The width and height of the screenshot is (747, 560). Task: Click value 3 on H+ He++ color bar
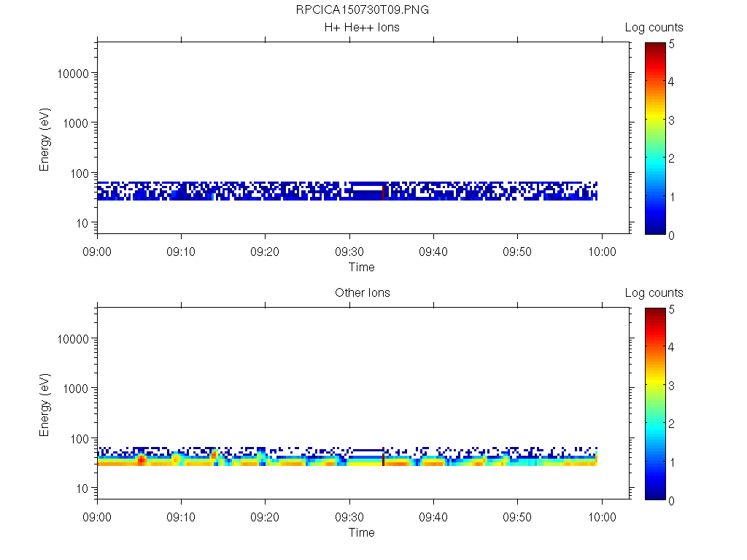pyautogui.click(x=671, y=120)
